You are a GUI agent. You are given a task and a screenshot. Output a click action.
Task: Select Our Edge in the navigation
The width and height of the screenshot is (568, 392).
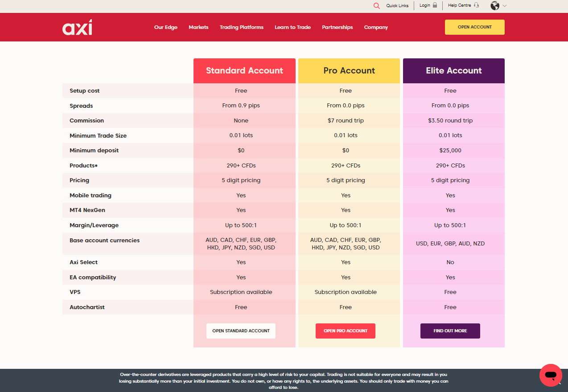tap(165, 27)
